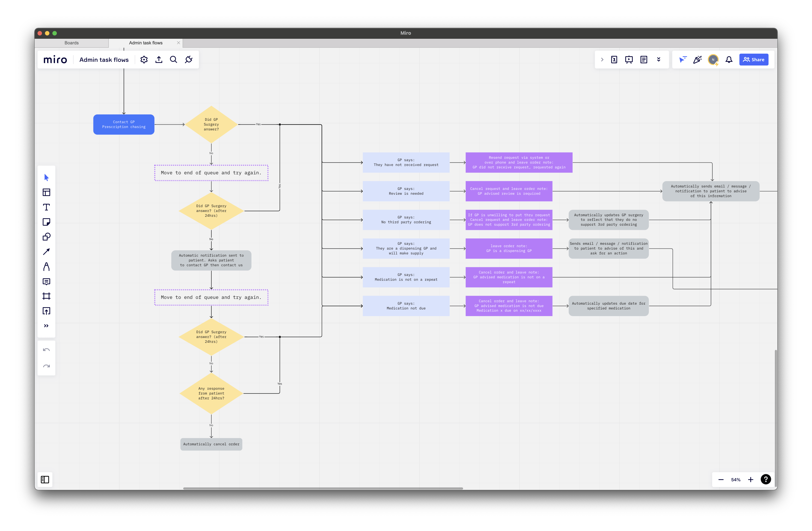Choose the Text tool
This screenshot has width=812, height=531.
tap(46, 207)
